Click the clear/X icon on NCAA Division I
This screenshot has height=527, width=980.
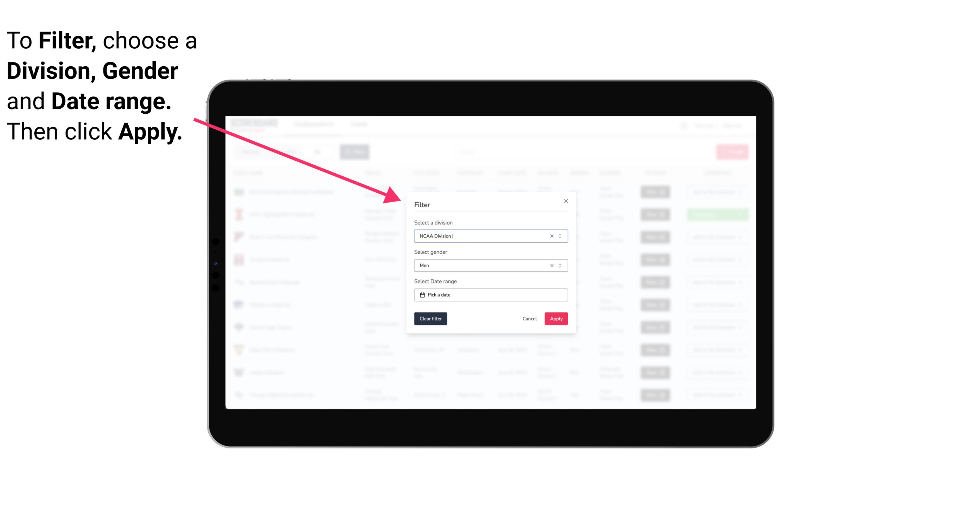point(551,236)
